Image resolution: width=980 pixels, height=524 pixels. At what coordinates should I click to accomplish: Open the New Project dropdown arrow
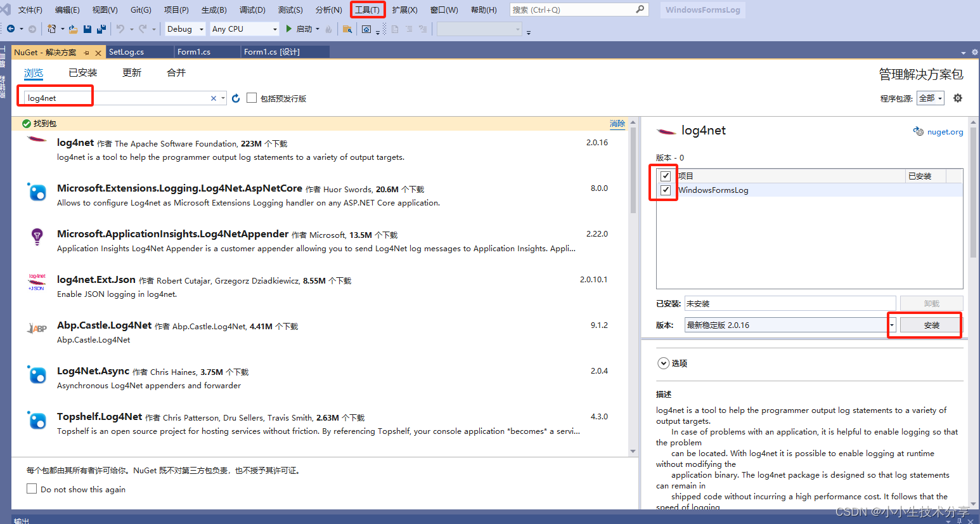pos(62,29)
